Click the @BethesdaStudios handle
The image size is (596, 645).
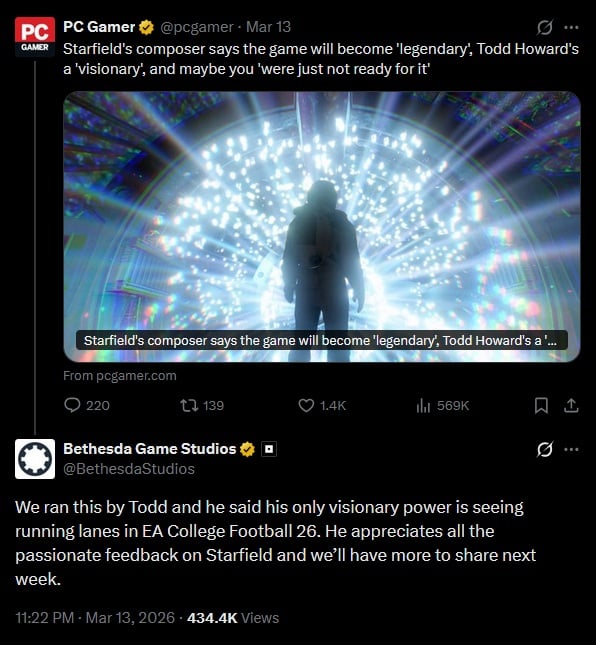[129, 469]
